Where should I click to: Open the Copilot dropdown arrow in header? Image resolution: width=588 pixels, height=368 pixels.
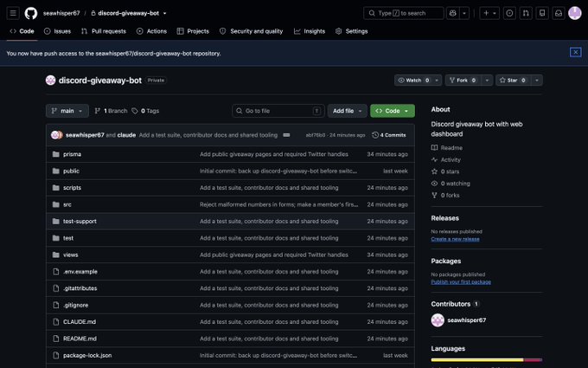coord(464,13)
